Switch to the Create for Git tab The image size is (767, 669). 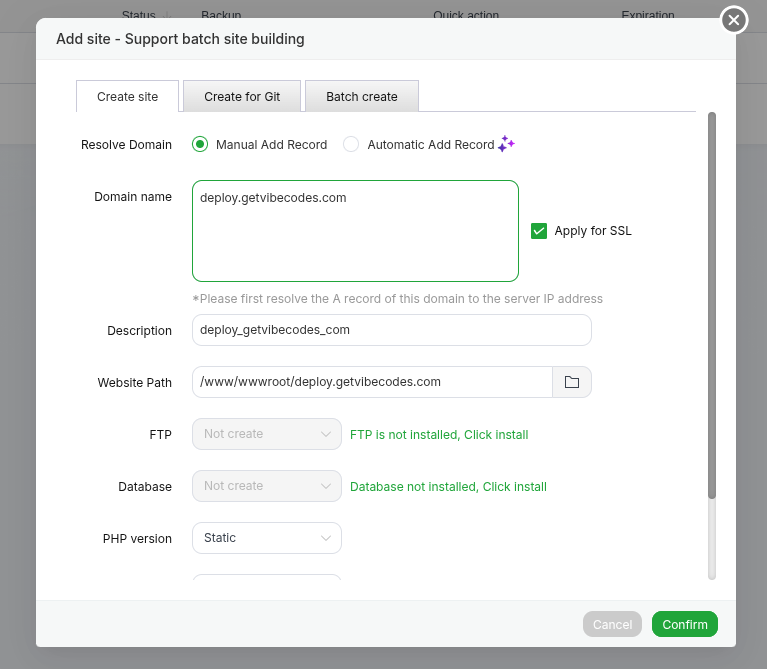242,97
